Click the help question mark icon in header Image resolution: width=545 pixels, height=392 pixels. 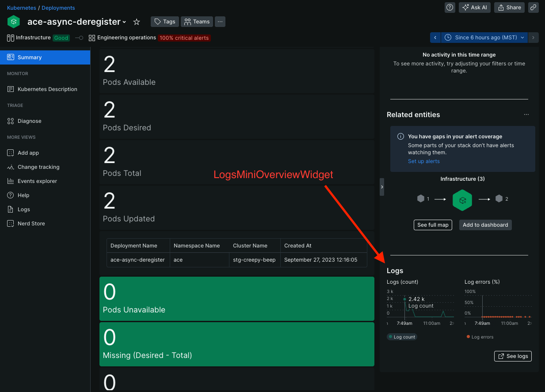[x=450, y=7]
